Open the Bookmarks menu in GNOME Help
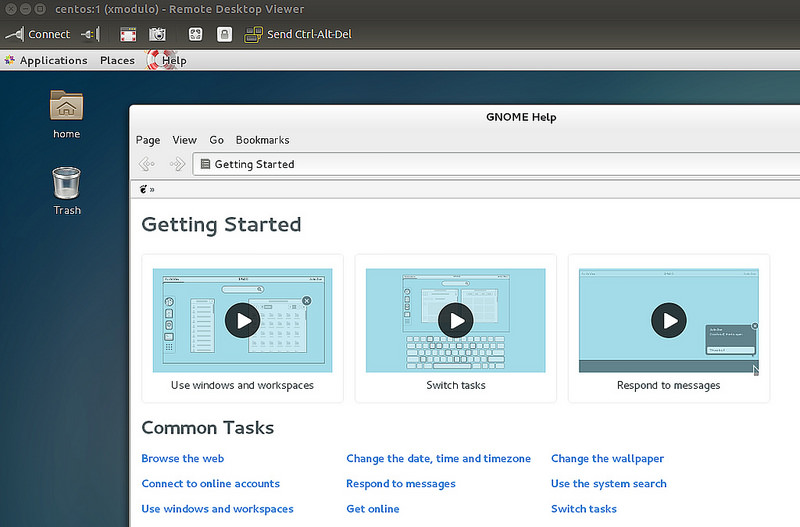The width and height of the screenshot is (800, 527). click(262, 140)
